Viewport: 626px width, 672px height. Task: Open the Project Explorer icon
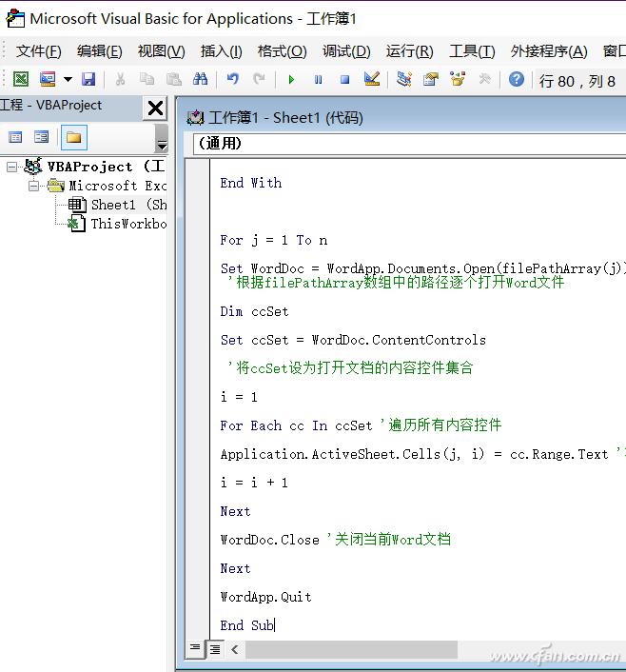(404, 79)
